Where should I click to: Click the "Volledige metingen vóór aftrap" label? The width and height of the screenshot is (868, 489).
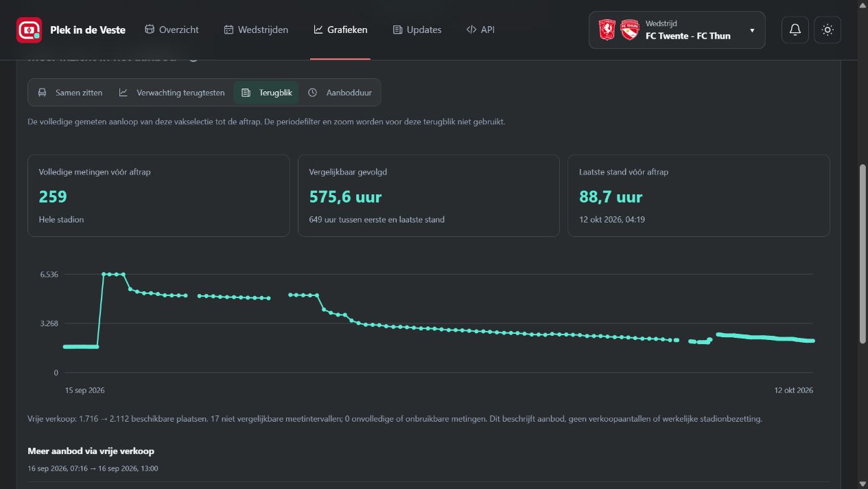point(95,172)
